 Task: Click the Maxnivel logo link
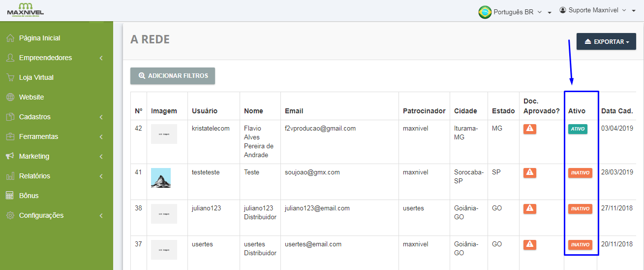(25, 10)
